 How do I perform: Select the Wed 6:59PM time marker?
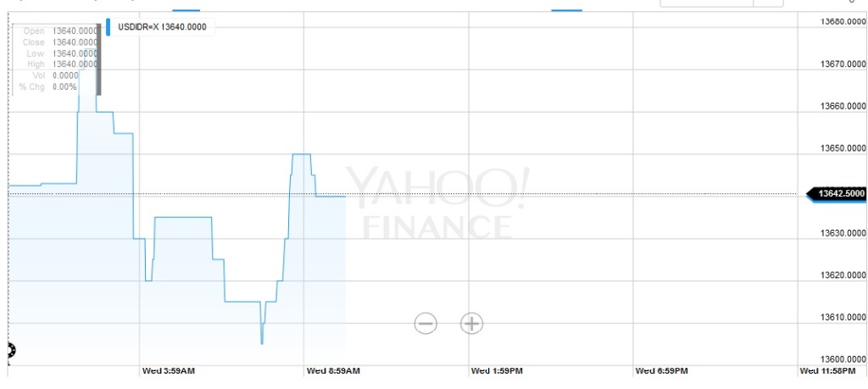(662, 371)
